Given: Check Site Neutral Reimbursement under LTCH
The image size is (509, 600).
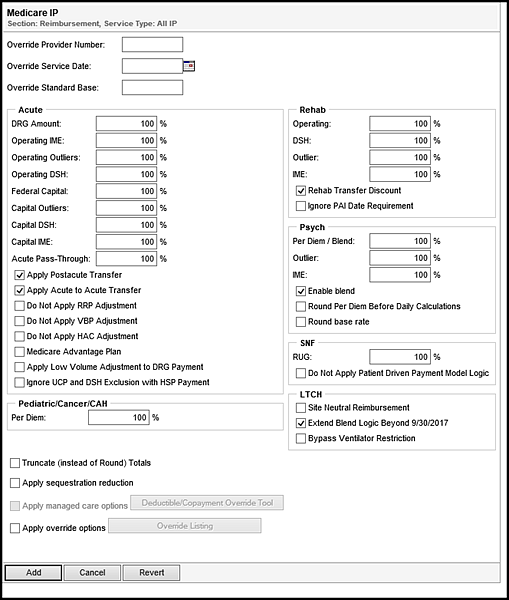Looking at the screenshot, I should coord(301,408).
